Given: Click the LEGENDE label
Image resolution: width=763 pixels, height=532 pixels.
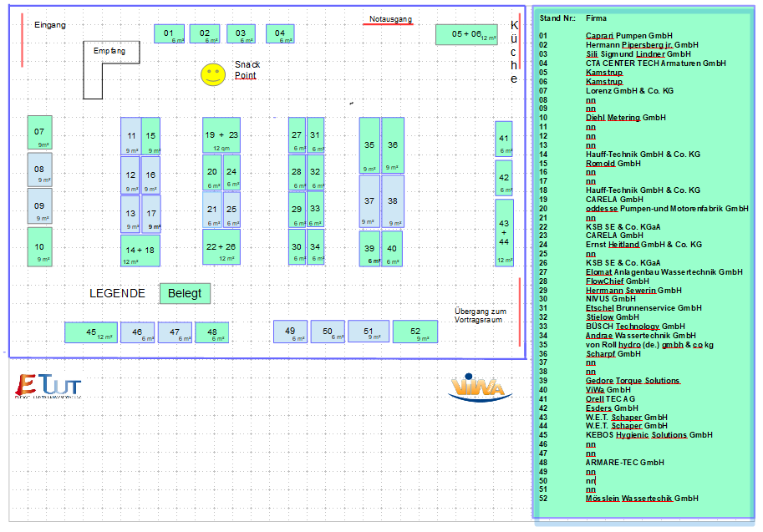Looking at the screenshot, I should coord(117,293).
